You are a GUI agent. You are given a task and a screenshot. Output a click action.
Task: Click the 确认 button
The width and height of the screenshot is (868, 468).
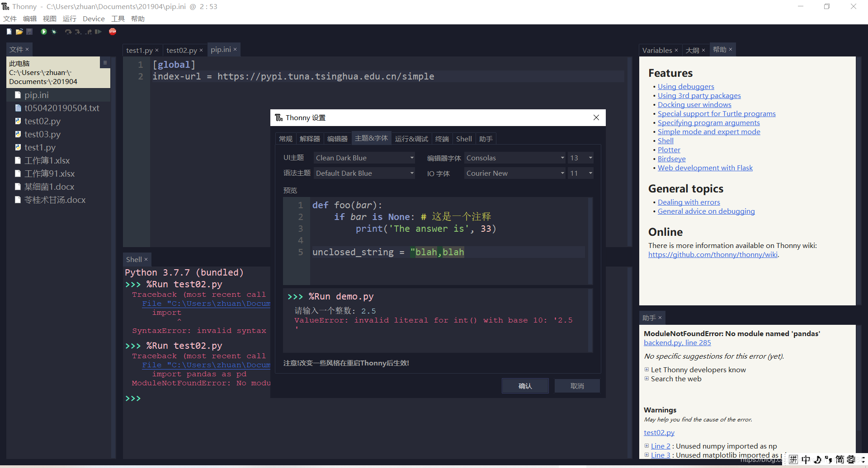[x=525, y=386]
